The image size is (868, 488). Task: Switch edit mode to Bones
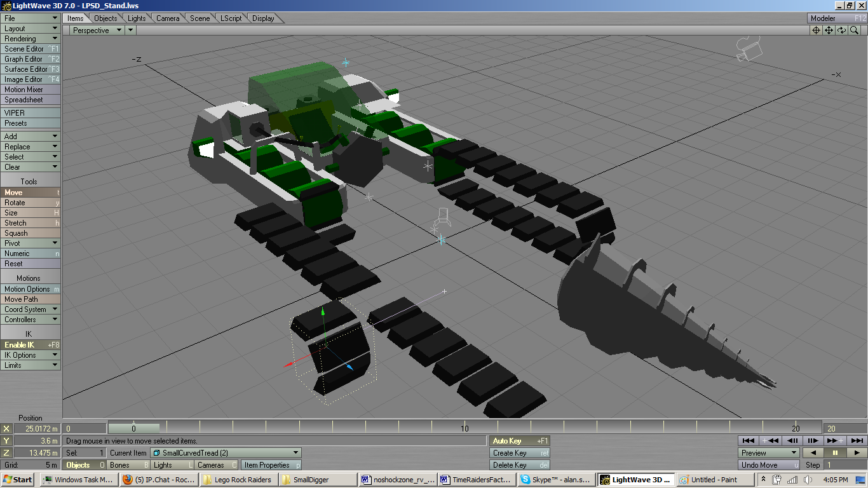[x=129, y=465]
